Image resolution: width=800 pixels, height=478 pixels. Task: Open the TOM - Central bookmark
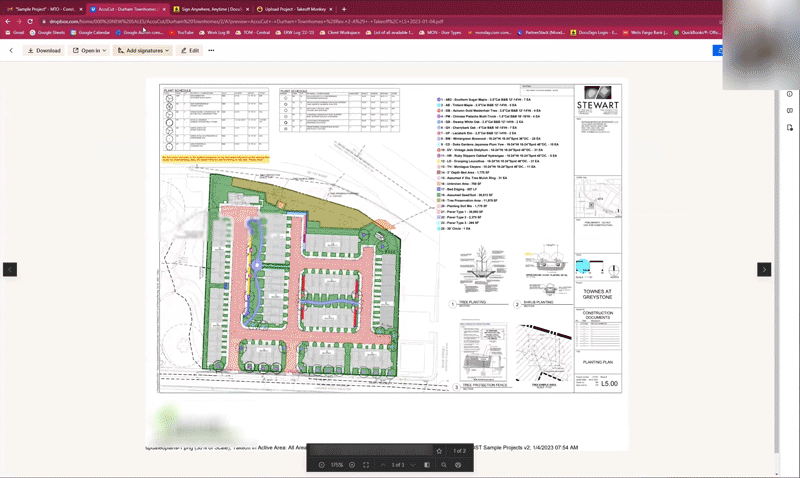(x=253, y=32)
